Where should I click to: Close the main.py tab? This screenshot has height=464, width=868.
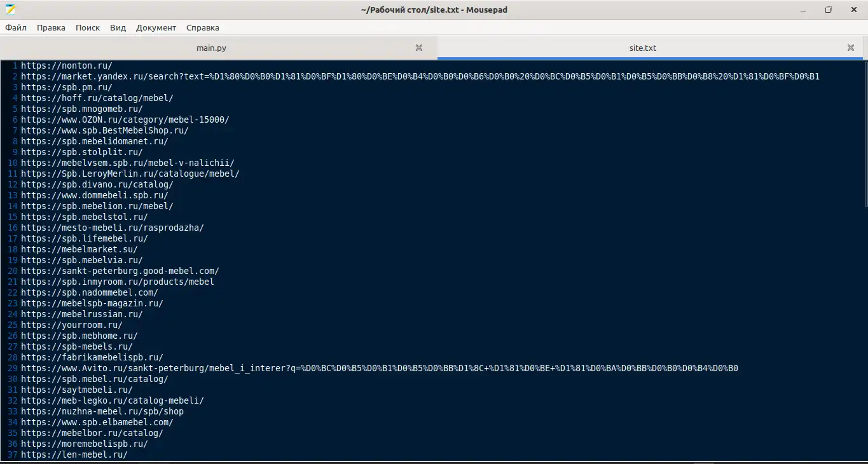point(419,48)
